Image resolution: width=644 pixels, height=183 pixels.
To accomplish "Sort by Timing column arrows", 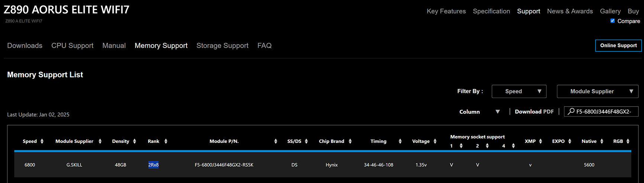I will 400,141.
